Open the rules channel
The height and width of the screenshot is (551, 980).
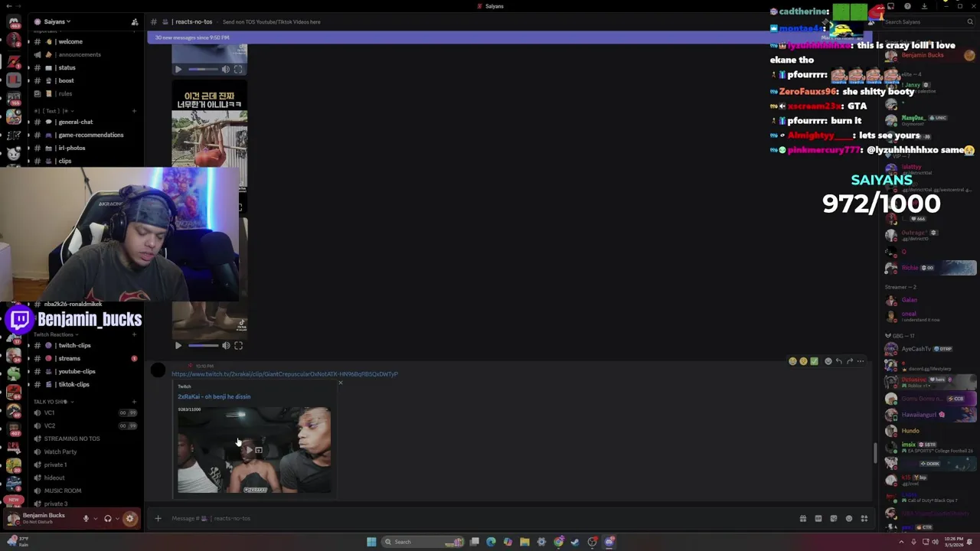[x=65, y=93]
